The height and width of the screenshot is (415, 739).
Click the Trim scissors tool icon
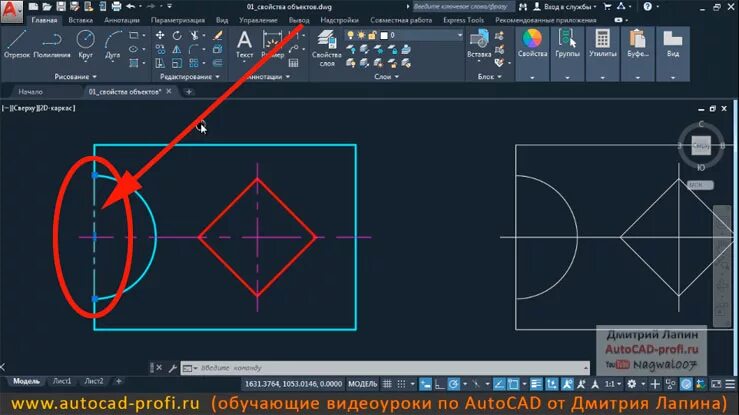194,35
